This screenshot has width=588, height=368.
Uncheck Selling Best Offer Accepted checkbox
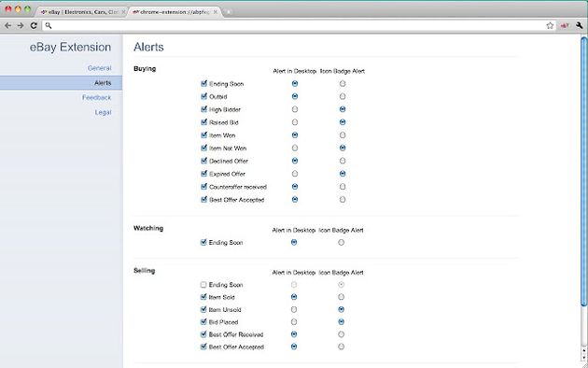coord(203,347)
